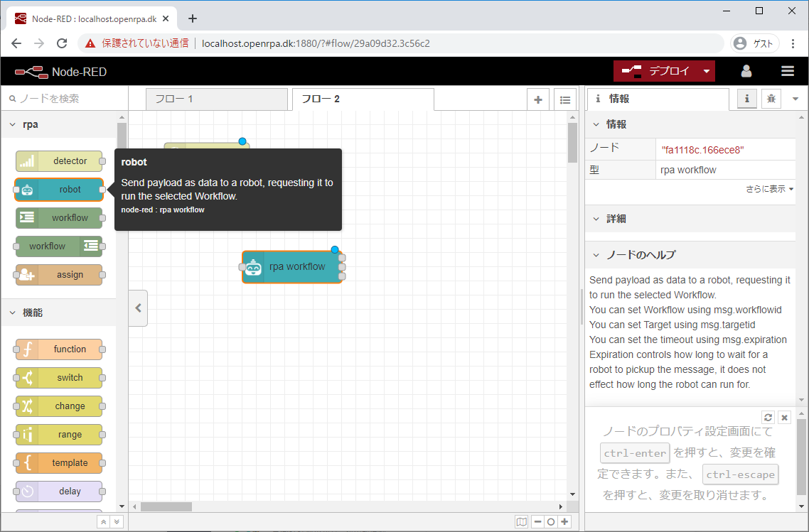Click the top output port of rpa workflow node
The width and height of the screenshot is (809, 532).
click(x=342, y=258)
